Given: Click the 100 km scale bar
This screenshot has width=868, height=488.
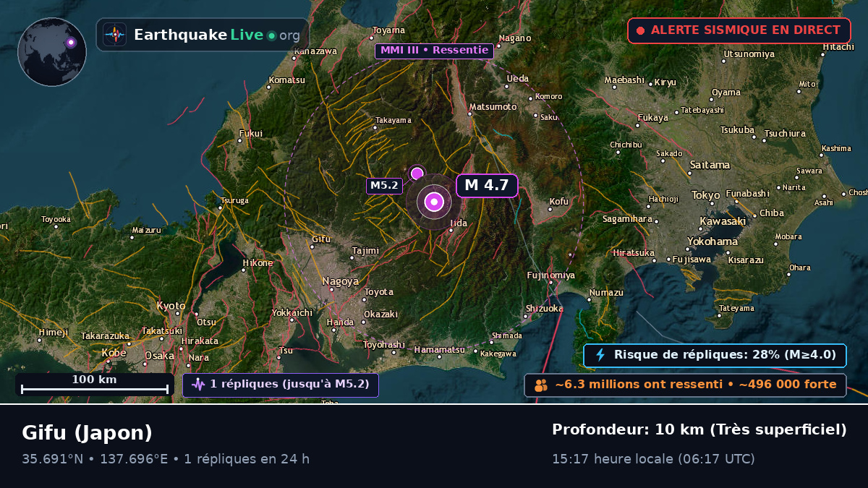Looking at the screenshot, I should (95, 384).
